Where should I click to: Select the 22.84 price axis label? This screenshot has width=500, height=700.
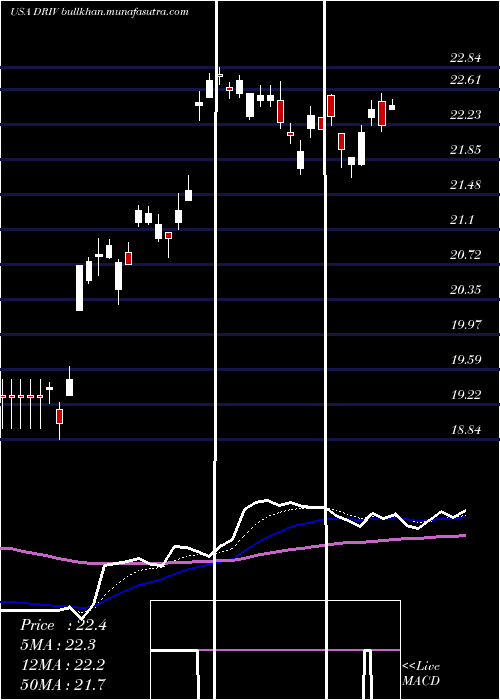[x=466, y=58]
